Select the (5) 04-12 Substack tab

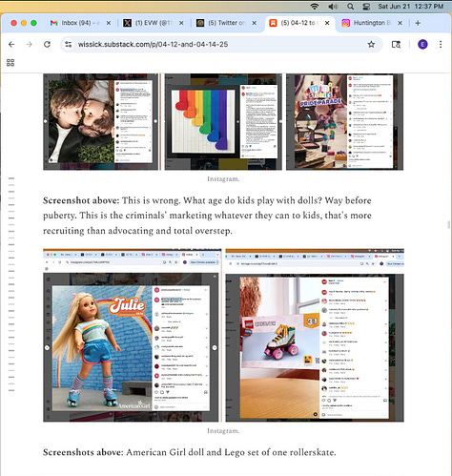(x=299, y=23)
